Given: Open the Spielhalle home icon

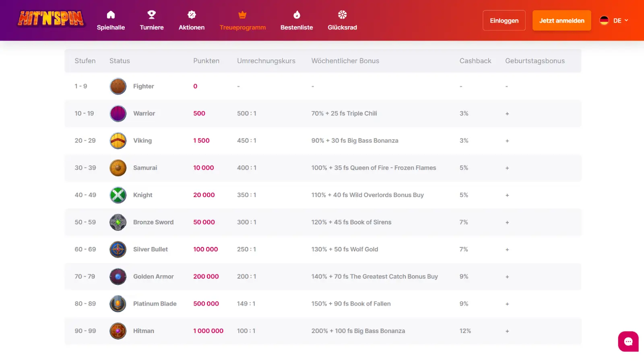Looking at the screenshot, I should tap(111, 15).
